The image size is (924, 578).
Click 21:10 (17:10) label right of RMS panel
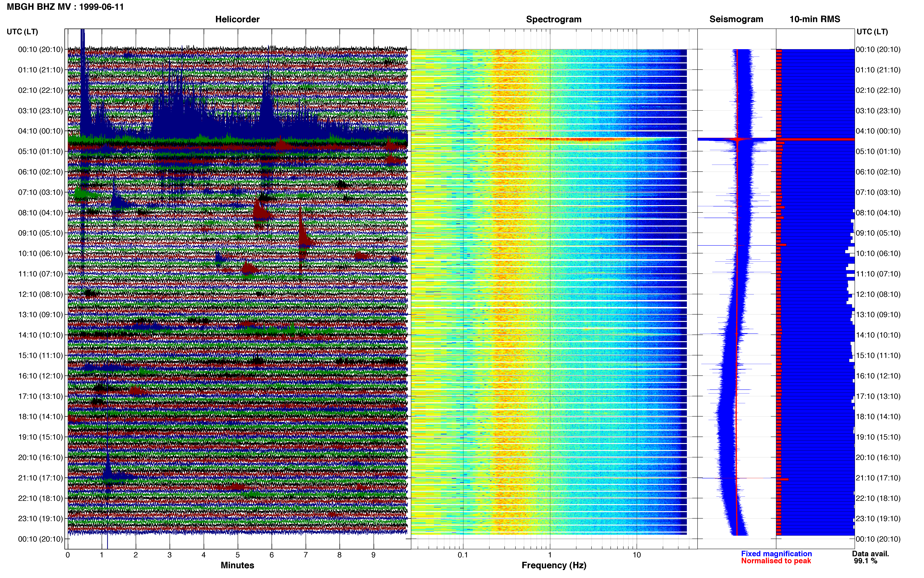[x=878, y=478]
